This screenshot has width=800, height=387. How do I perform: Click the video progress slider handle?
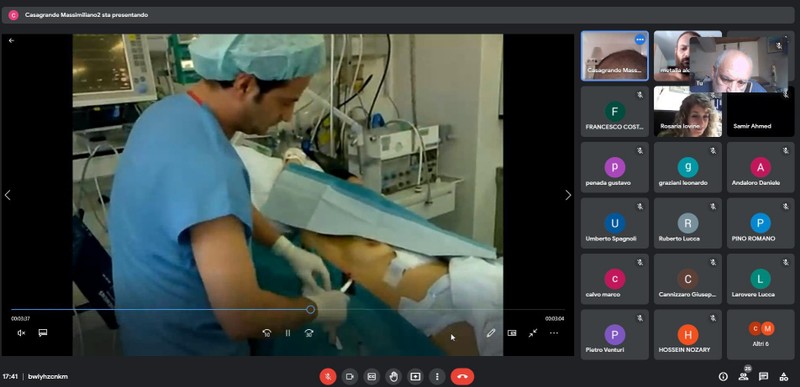click(311, 309)
